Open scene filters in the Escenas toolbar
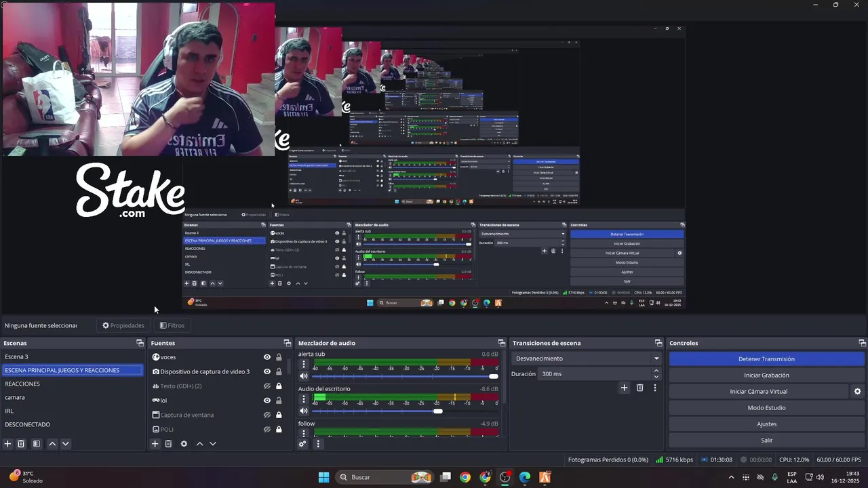 click(37, 444)
